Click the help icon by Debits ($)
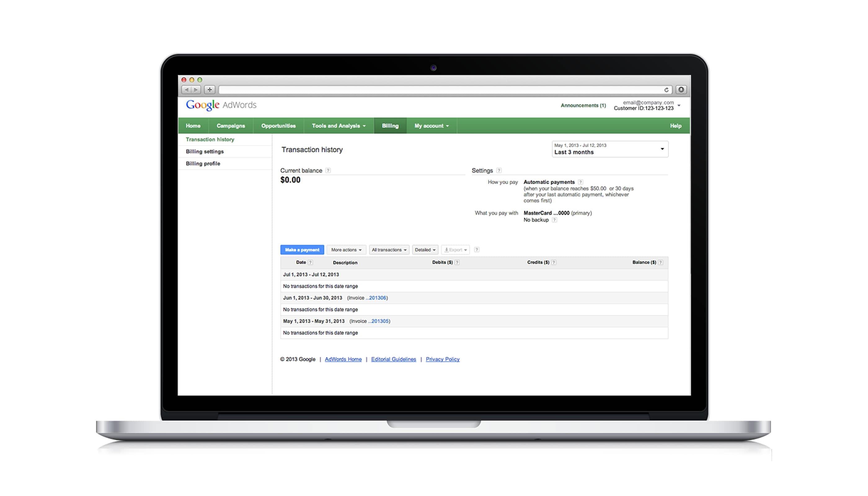Viewport: 868px width, 496px height. point(457,263)
